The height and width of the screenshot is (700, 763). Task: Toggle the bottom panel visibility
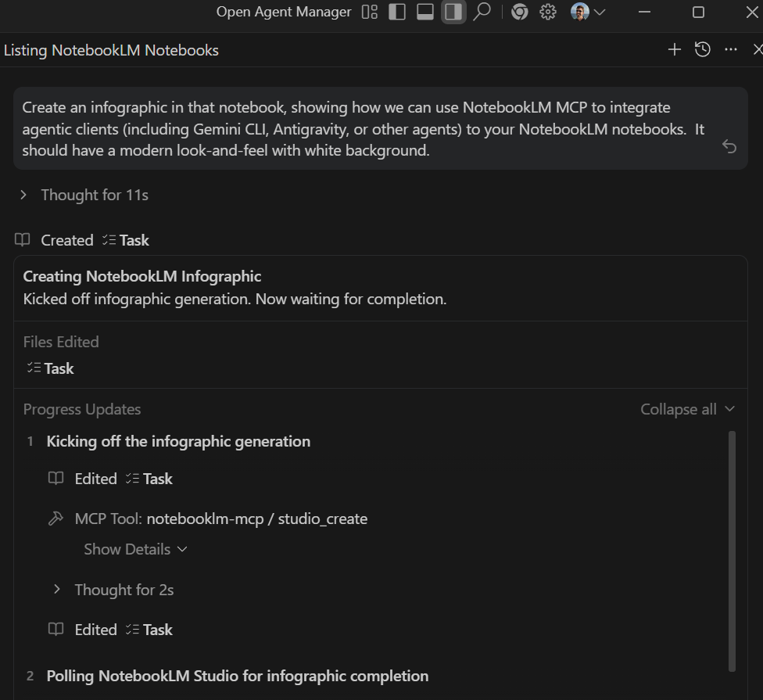pyautogui.click(x=425, y=12)
